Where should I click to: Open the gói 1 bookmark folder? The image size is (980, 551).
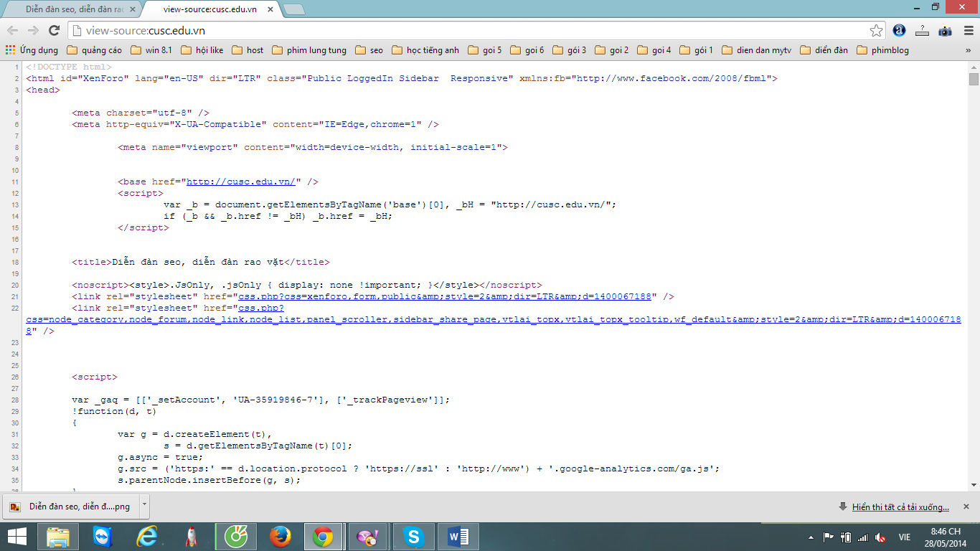coord(696,50)
